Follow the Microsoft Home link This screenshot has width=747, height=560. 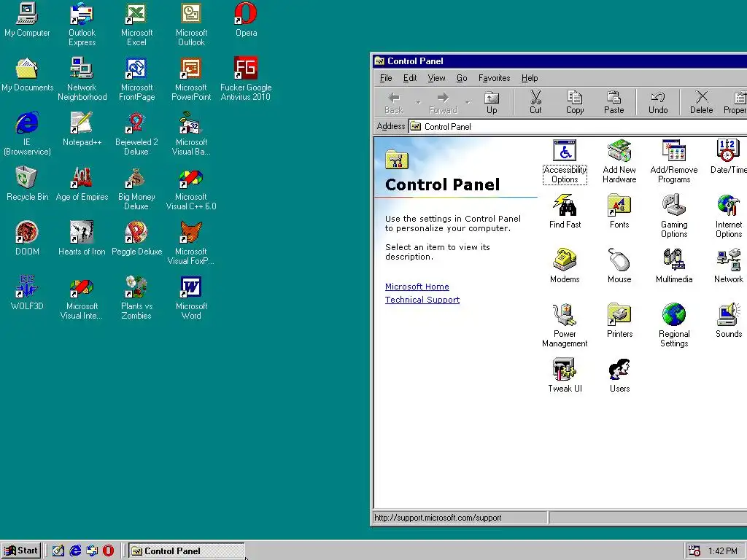417,287
